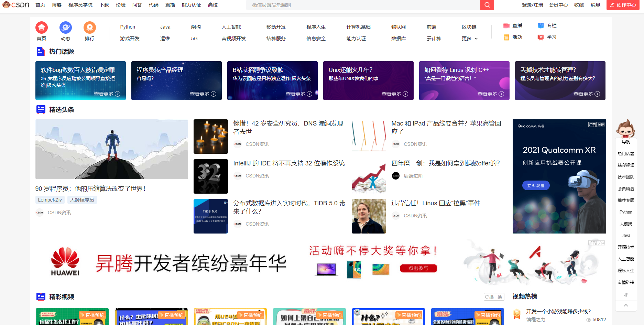Viewport: 644px width, 325px height.
Task: Click the 精彩视频 section icon
Action: pos(41,297)
